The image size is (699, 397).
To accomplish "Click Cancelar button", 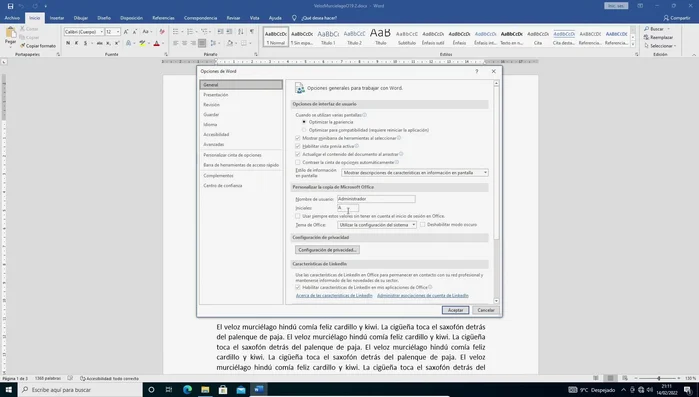I will (486, 310).
